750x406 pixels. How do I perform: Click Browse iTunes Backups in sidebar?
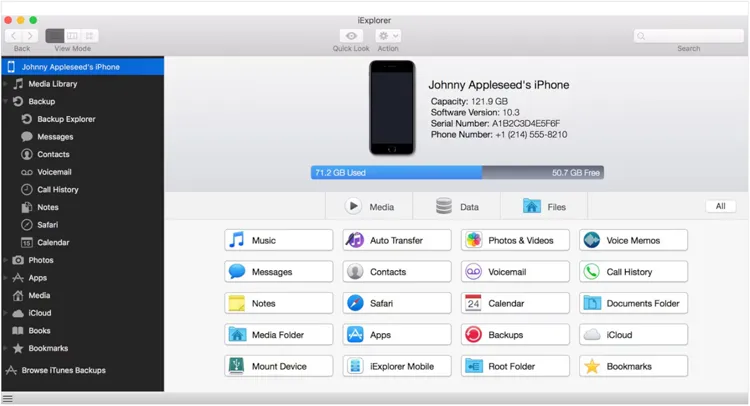pyautogui.click(x=83, y=370)
